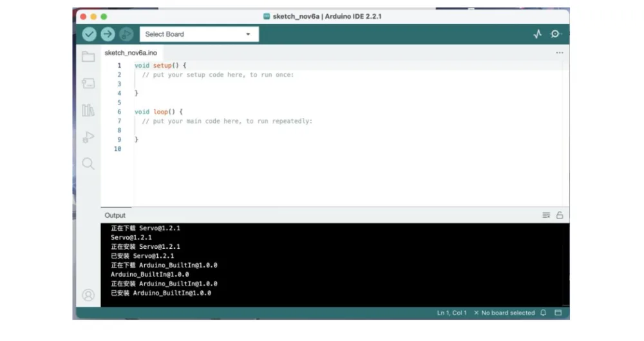644x341 pixels.
Task: Click the output line 正在下载 Arduino_BuiltIn@1.0.0
Action: pyautogui.click(x=164, y=266)
